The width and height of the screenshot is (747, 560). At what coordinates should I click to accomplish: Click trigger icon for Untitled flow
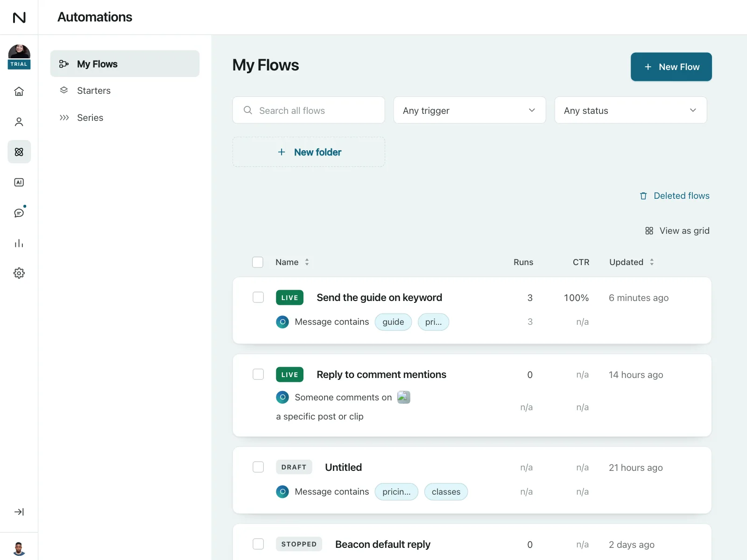pos(282,492)
